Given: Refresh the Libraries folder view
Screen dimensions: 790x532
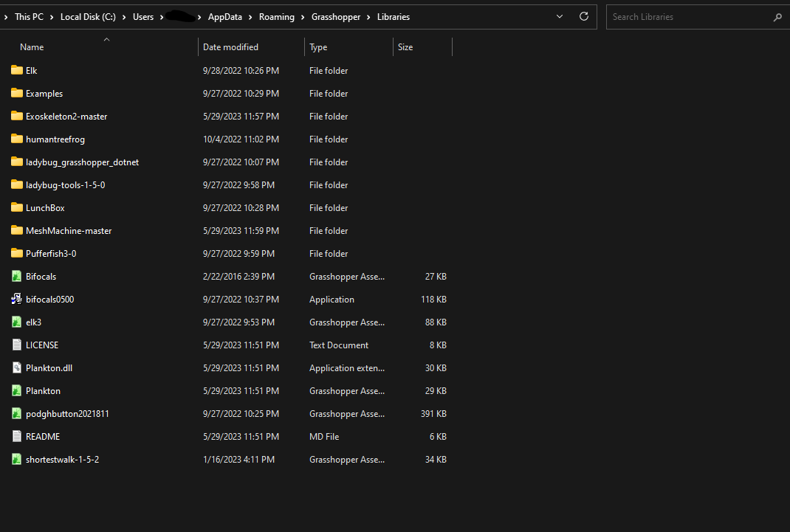Looking at the screenshot, I should [x=584, y=17].
